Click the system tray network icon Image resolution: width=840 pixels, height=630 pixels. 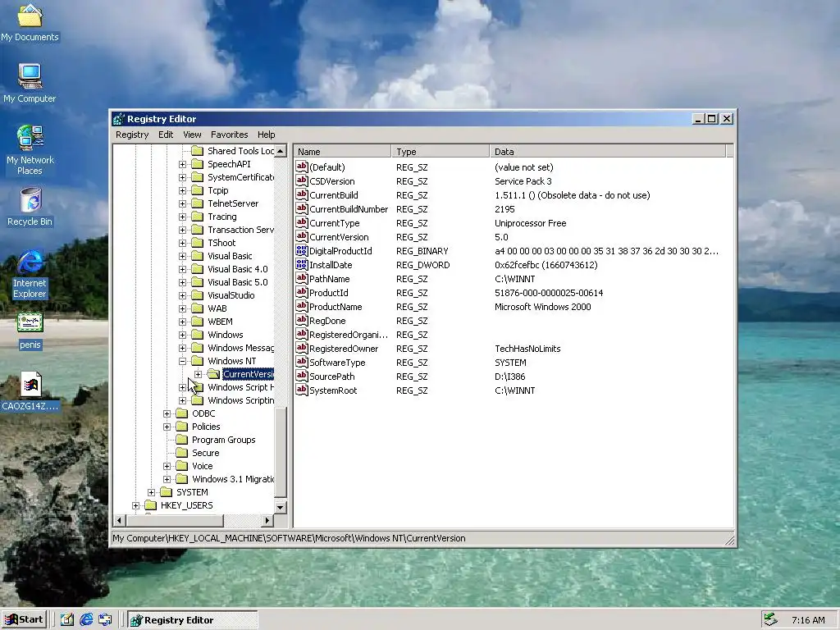coord(770,619)
